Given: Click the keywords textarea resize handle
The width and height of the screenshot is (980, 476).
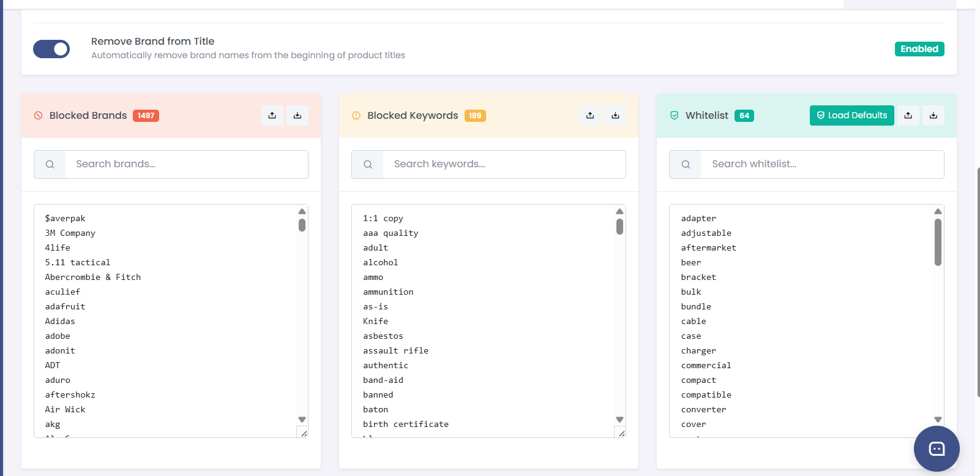Looking at the screenshot, I should click(621, 433).
